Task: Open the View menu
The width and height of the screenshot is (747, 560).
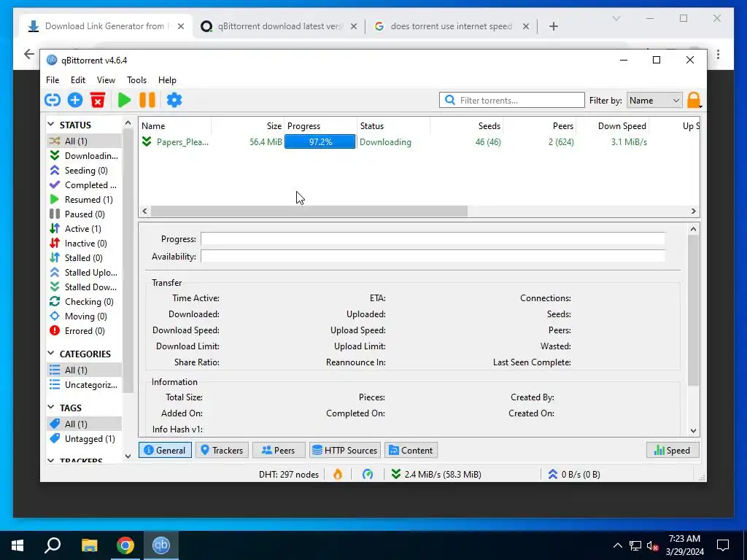Action: 106,80
